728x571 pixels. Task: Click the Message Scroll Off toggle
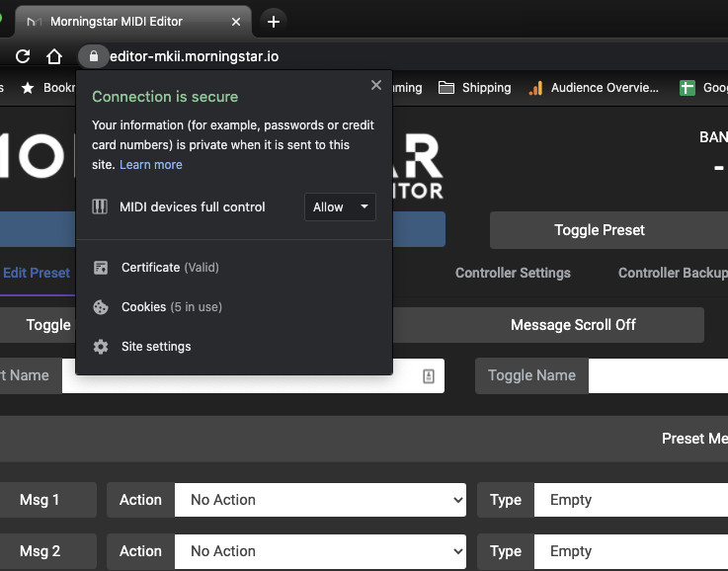pyautogui.click(x=573, y=325)
